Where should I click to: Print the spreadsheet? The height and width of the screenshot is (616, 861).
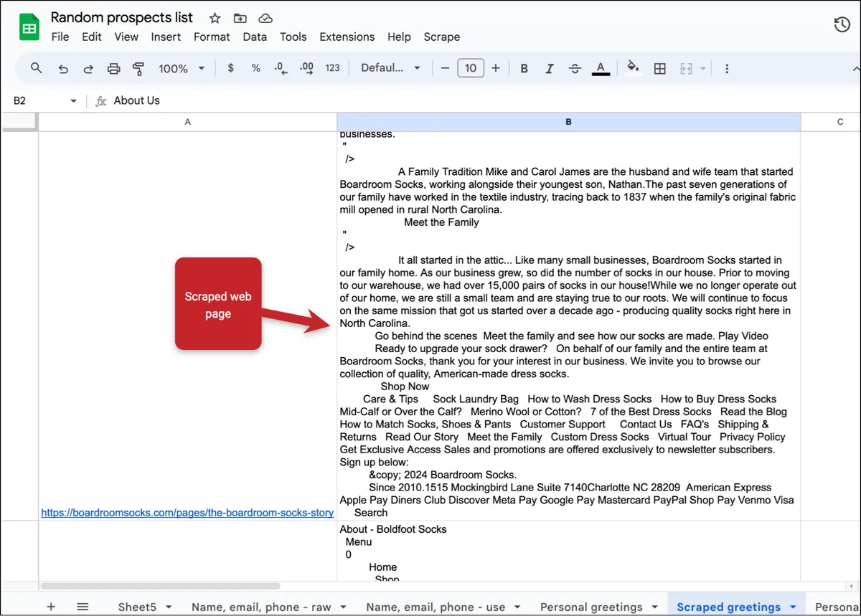pyautogui.click(x=113, y=69)
